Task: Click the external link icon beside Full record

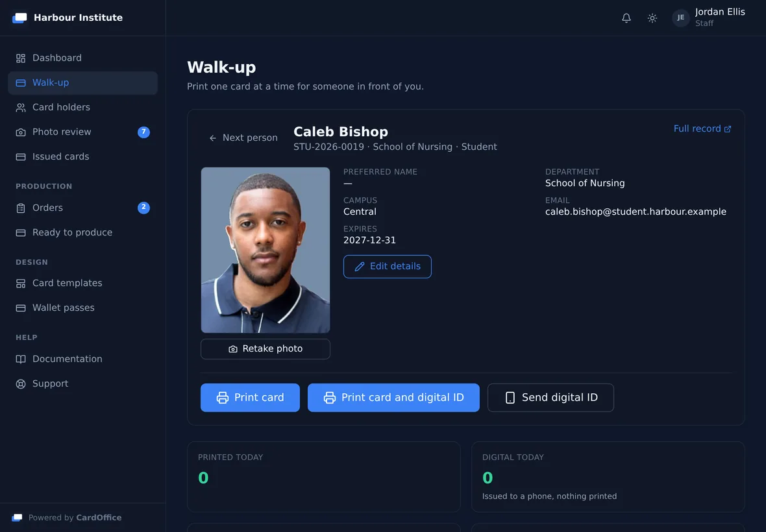Action: pos(728,129)
